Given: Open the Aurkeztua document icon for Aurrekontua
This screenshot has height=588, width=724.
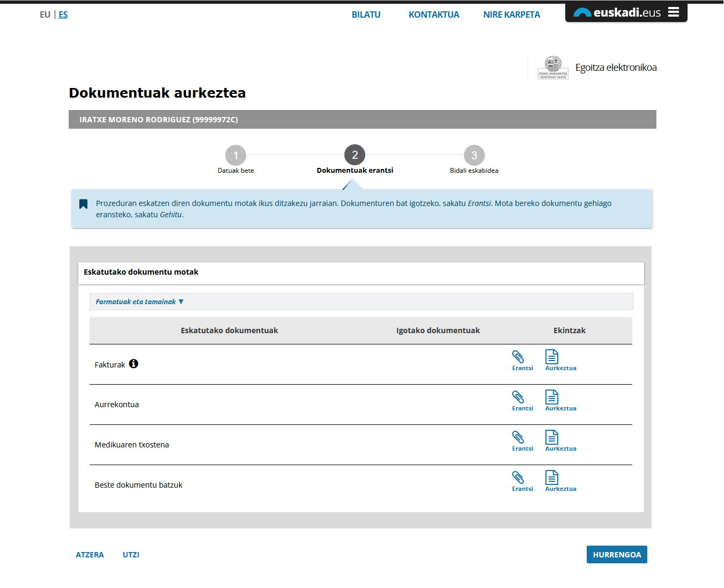Looking at the screenshot, I should click(552, 398).
